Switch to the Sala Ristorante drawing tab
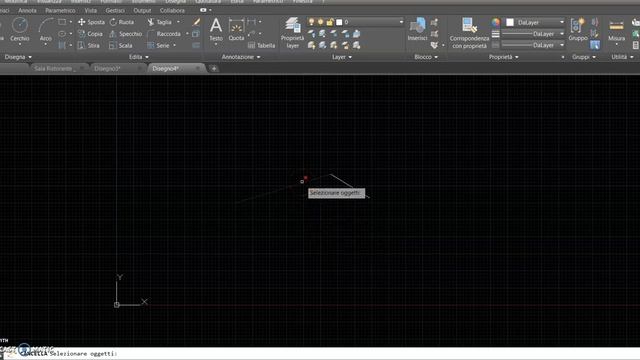 (54, 69)
